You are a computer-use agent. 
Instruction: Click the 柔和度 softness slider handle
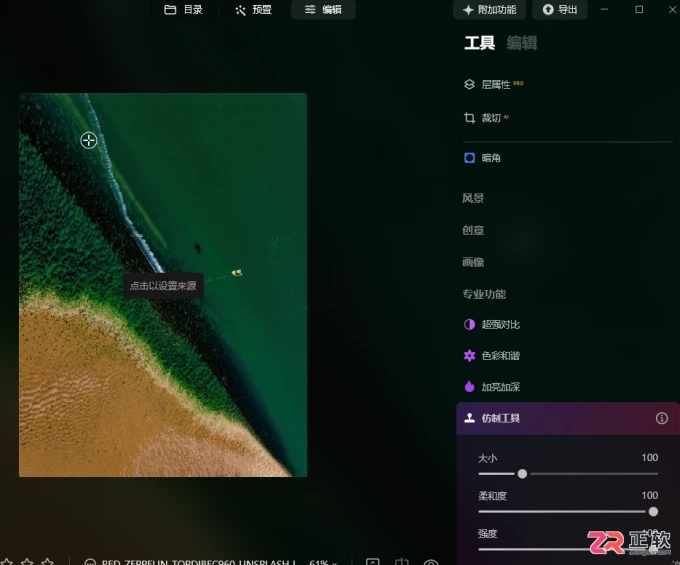tap(653, 512)
